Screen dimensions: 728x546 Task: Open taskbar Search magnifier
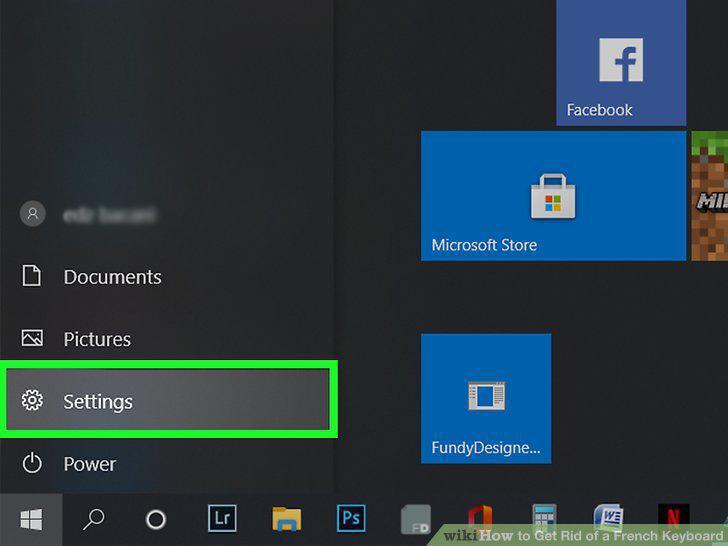pyautogui.click(x=93, y=519)
